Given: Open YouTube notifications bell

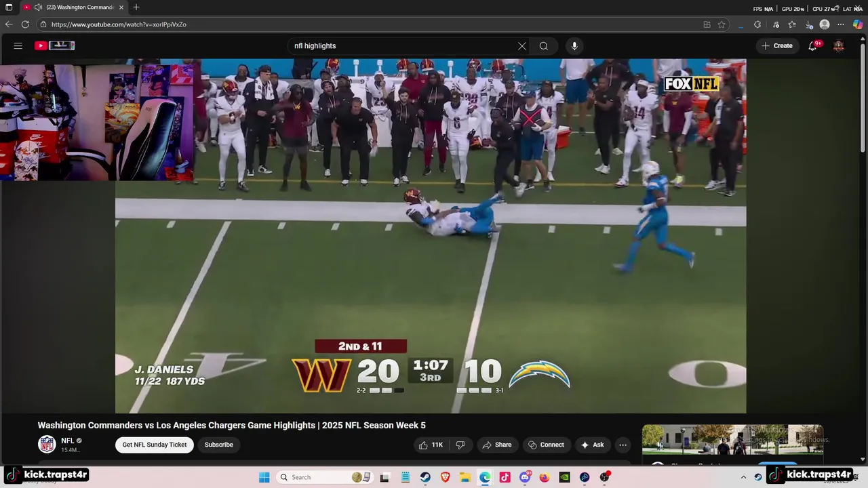Looking at the screenshot, I should (x=813, y=46).
